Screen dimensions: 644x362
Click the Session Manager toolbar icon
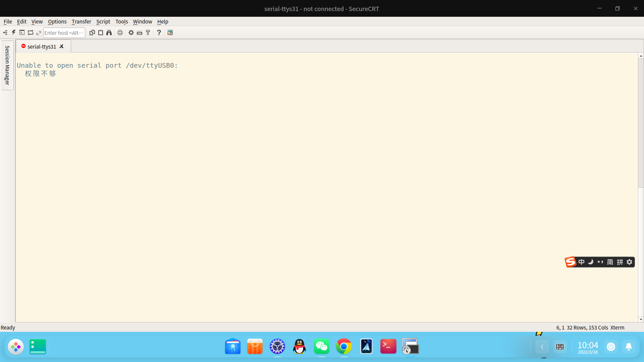coord(5,33)
